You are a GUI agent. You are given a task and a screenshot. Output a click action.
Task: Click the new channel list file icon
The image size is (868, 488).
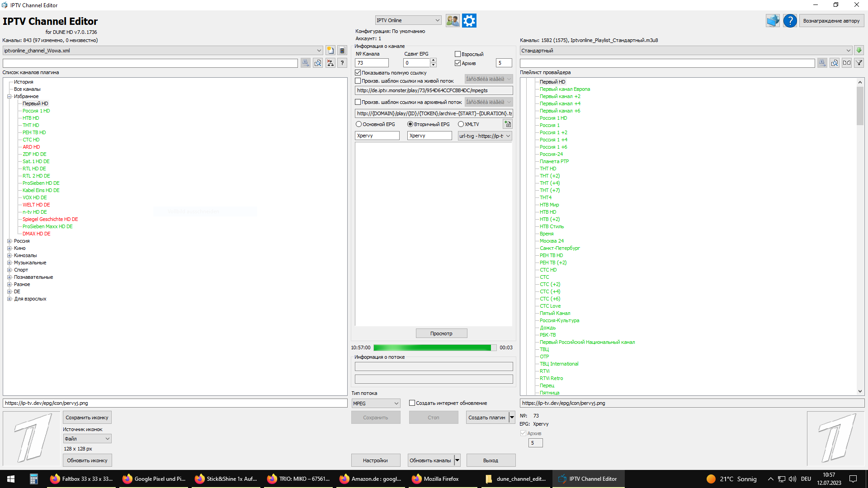pos(330,51)
